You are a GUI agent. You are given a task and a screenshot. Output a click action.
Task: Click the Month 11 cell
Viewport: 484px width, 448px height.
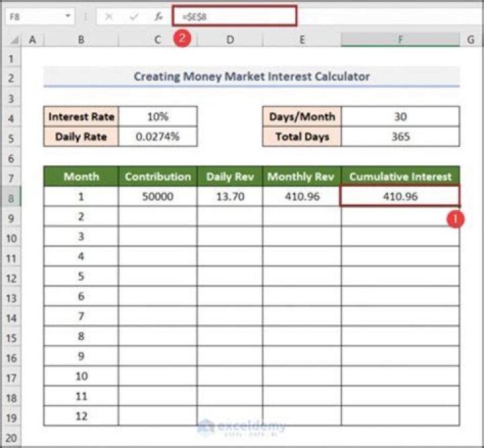click(x=81, y=396)
